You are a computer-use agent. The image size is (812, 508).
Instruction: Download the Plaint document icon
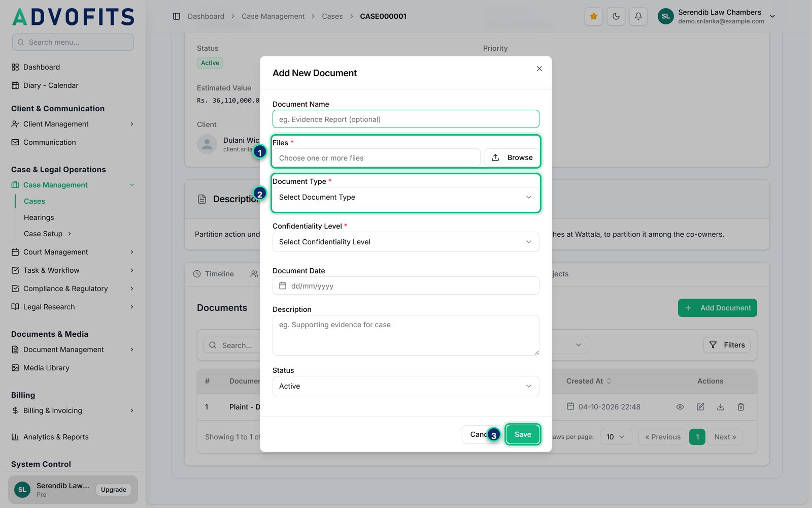click(x=721, y=407)
